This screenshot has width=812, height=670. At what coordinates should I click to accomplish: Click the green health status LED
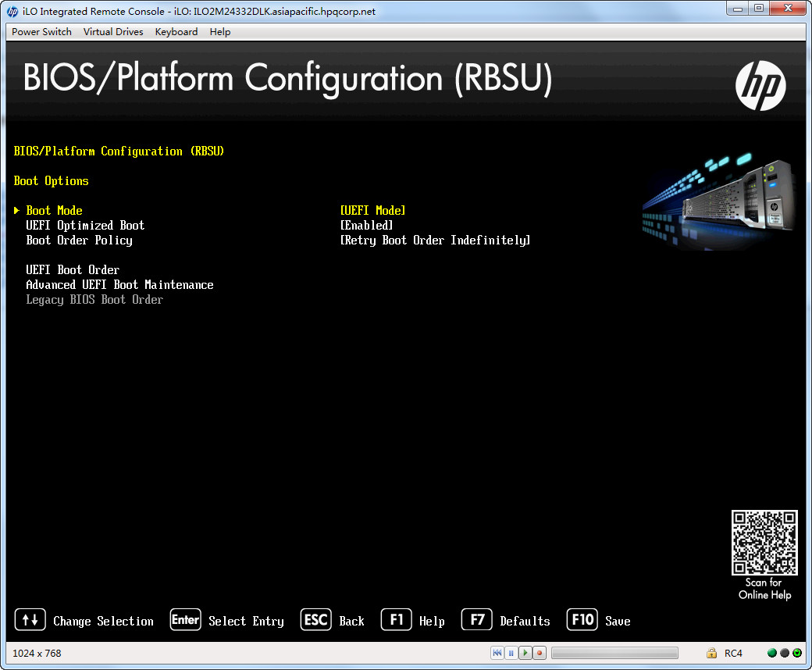click(771, 653)
